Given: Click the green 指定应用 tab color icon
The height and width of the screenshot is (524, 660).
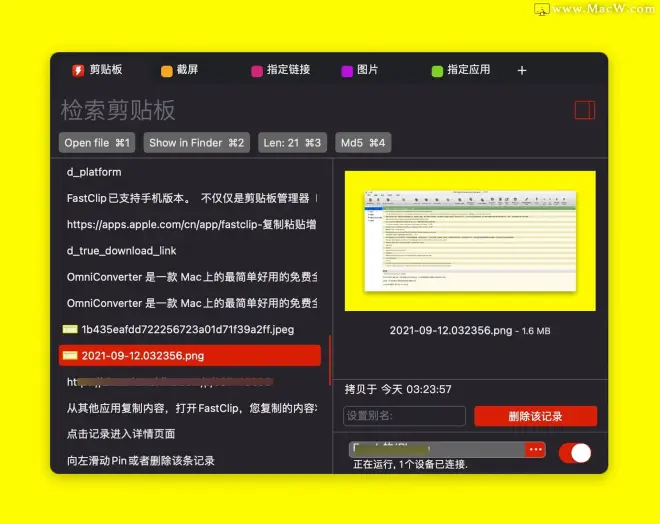Looking at the screenshot, I should [437, 71].
